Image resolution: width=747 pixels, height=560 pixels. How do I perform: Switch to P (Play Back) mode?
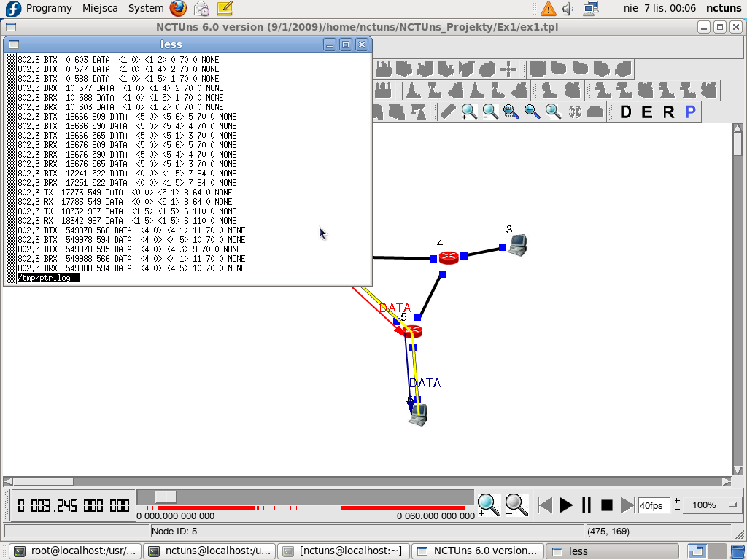pyautogui.click(x=690, y=112)
